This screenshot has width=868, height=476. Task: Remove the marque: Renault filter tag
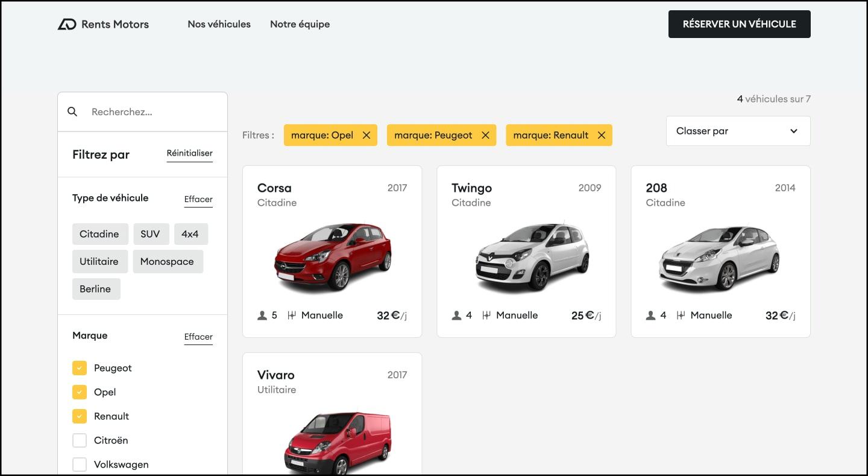tap(601, 135)
